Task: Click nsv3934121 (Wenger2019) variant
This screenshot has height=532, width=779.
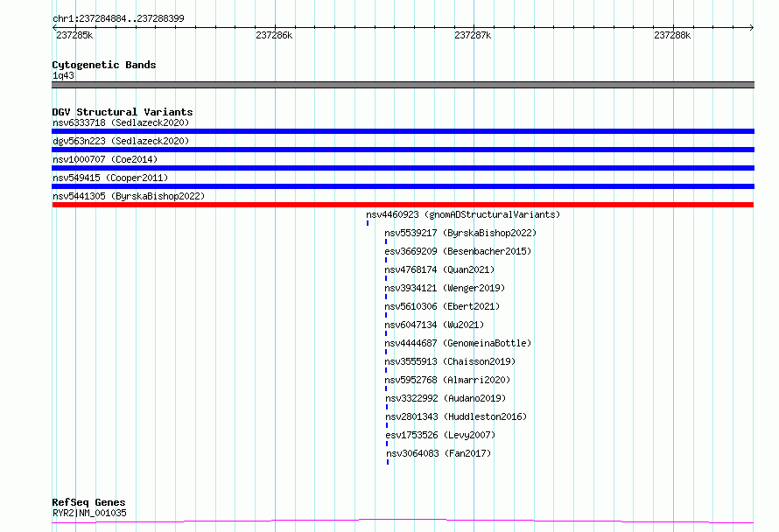Action: (x=445, y=288)
